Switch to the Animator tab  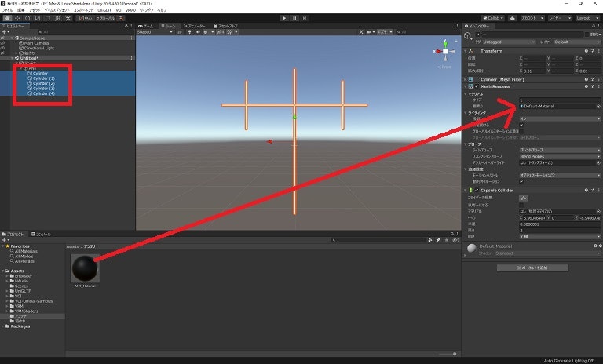194,26
